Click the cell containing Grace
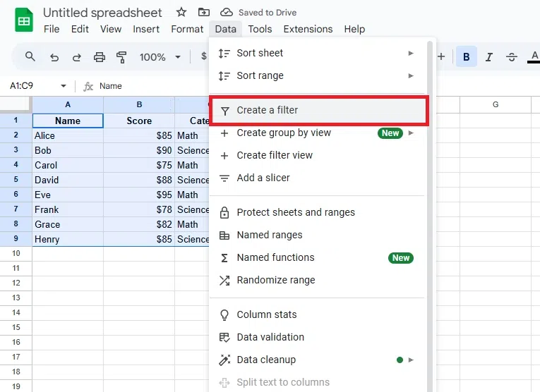 click(68, 224)
